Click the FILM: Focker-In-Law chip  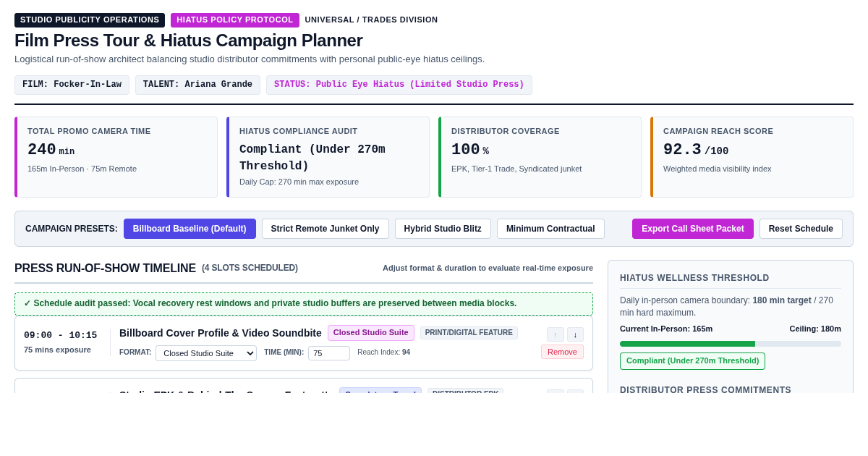72,85
